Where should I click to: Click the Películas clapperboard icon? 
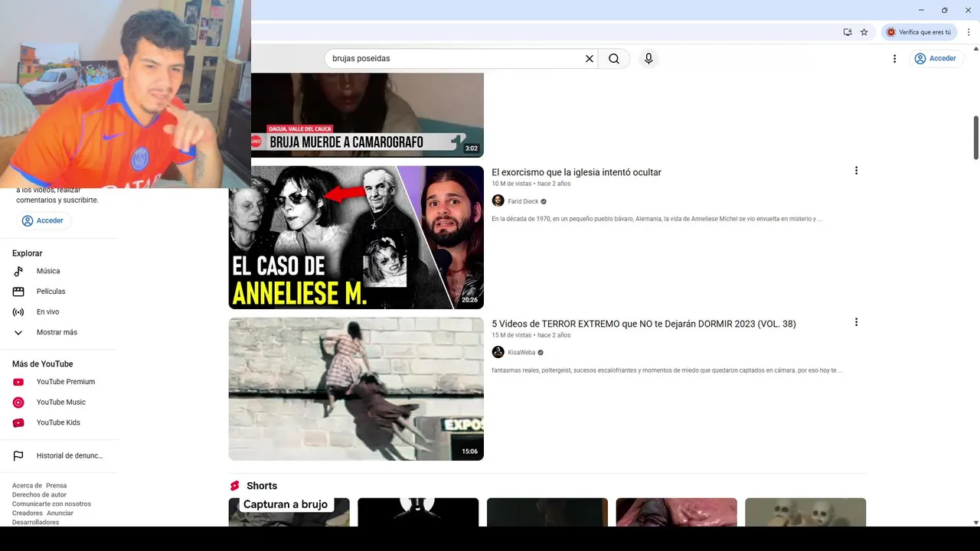pyautogui.click(x=18, y=292)
